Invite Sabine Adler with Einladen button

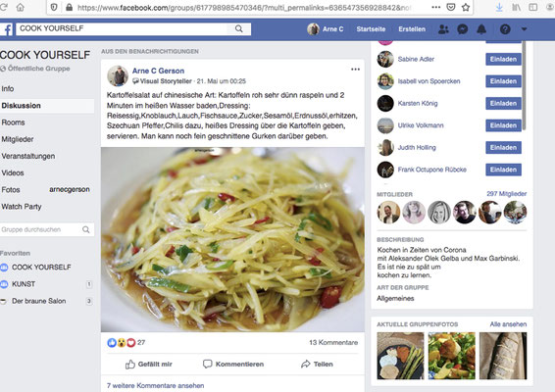(x=503, y=59)
